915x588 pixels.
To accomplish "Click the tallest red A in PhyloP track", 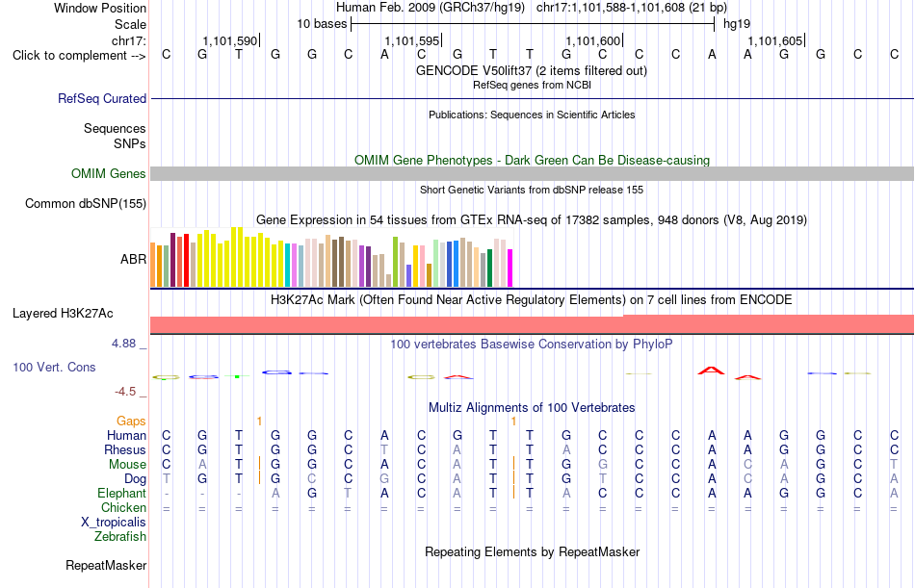I will 712,371.
